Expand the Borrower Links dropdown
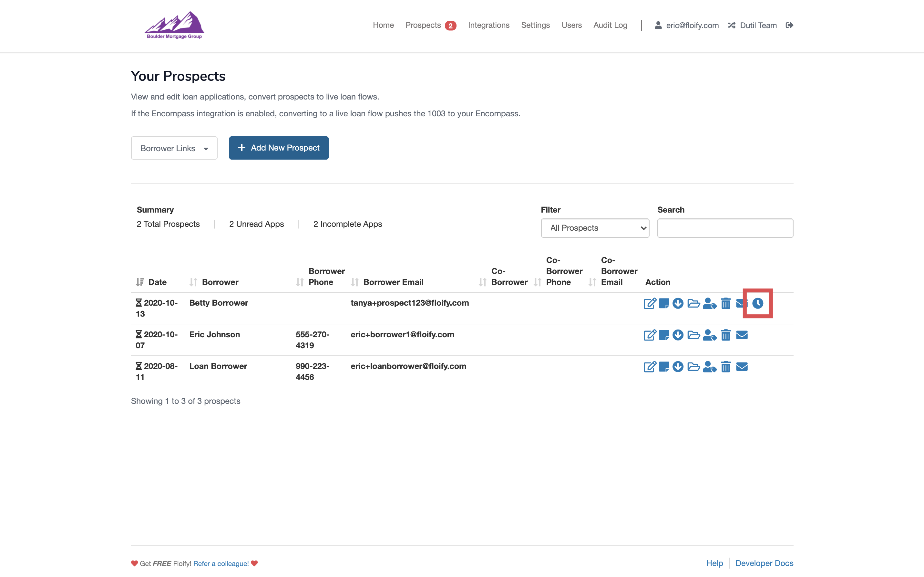This screenshot has width=924, height=577. (x=174, y=148)
